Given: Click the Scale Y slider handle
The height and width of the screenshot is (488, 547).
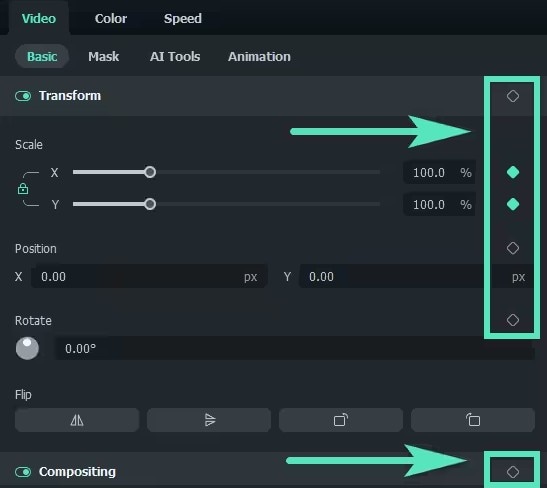Looking at the screenshot, I should coord(150,204).
